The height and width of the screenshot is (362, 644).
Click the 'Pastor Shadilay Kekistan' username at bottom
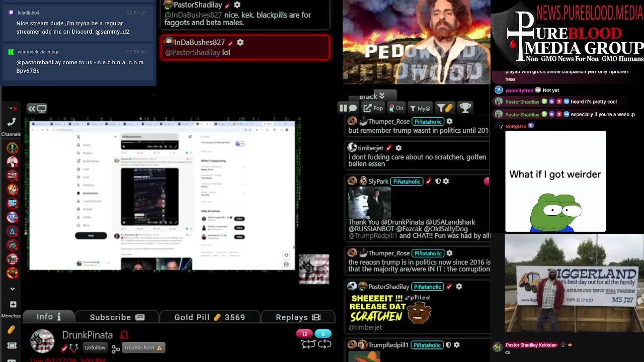pos(531,345)
